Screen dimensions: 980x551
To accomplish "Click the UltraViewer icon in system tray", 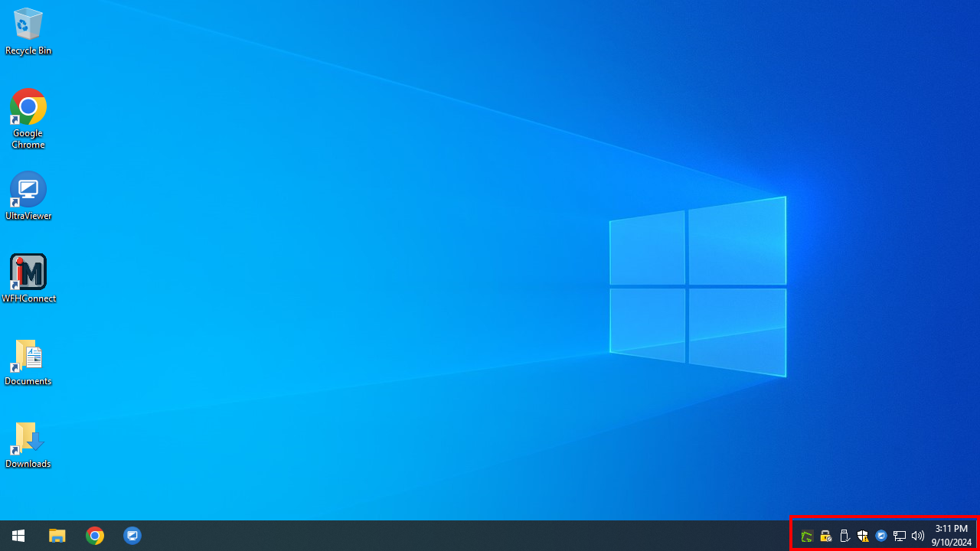I will pyautogui.click(x=881, y=536).
